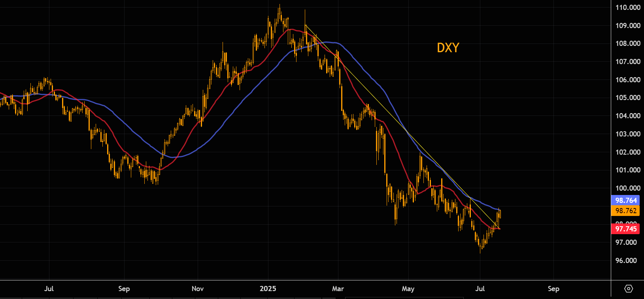
Task: Click the blue 98.764 price tag
Action: [626, 201]
